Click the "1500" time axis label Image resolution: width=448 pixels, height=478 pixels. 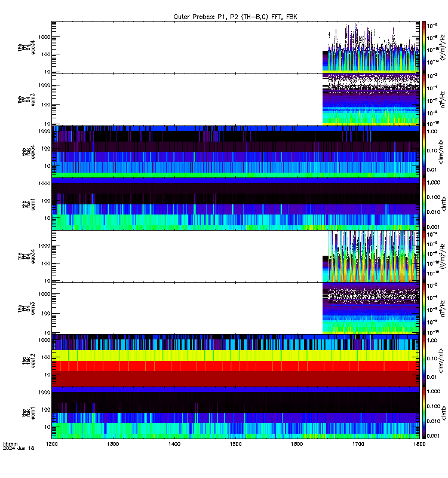235,444
